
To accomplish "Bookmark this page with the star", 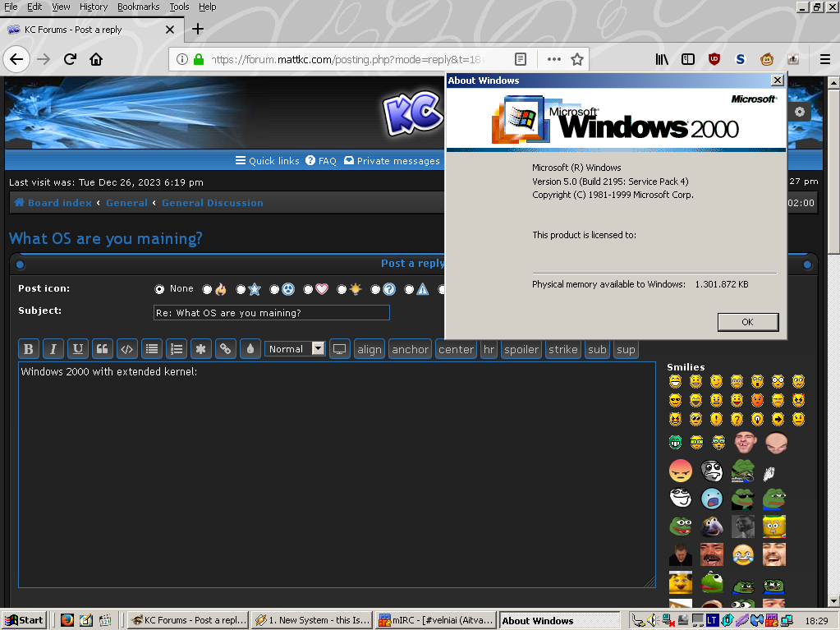I will click(x=577, y=59).
